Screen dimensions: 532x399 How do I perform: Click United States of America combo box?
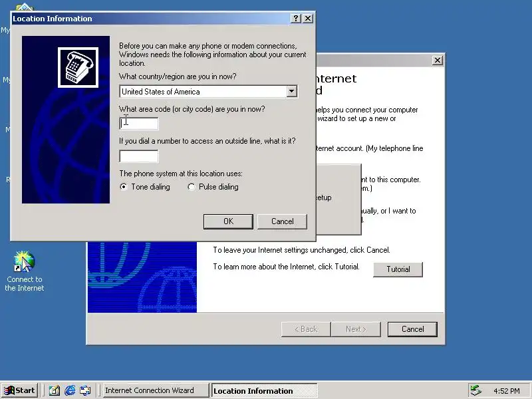point(208,92)
